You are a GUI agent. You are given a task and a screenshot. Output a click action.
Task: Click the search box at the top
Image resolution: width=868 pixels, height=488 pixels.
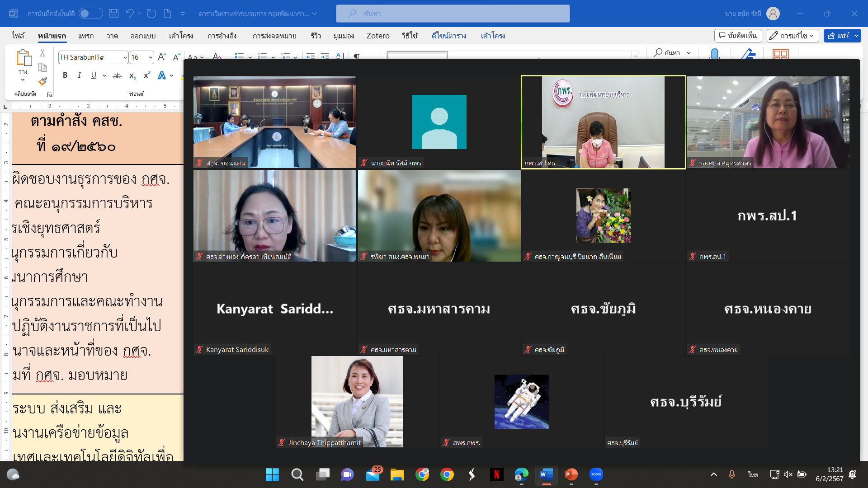(453, 14)
